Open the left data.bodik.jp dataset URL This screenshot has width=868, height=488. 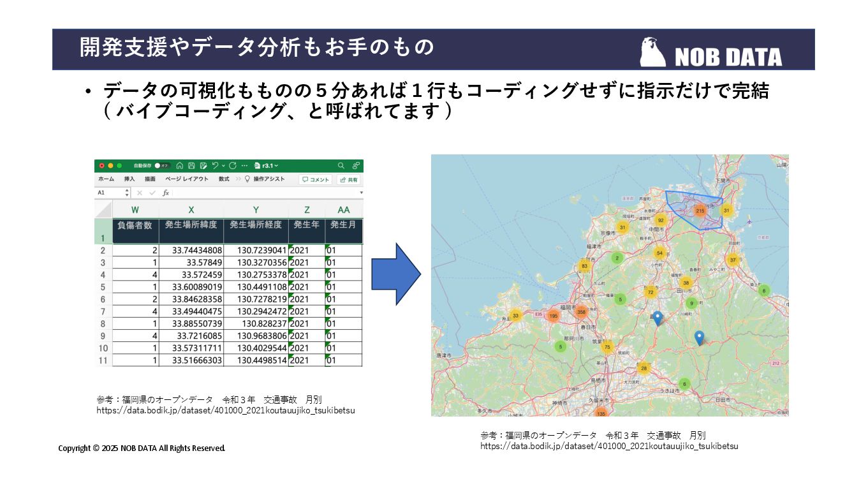[x=225, y=411]
